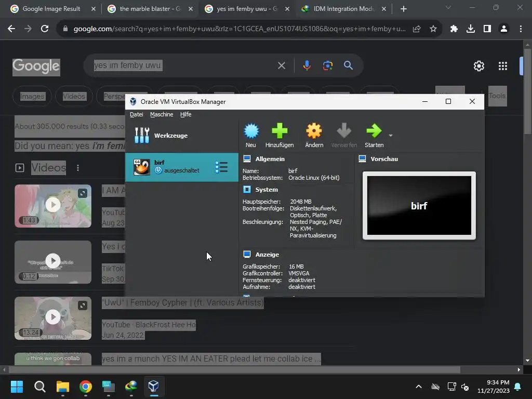Play the 1:43 video thumbnail
This screenshot has width=532, height=399.
point(53,206)
